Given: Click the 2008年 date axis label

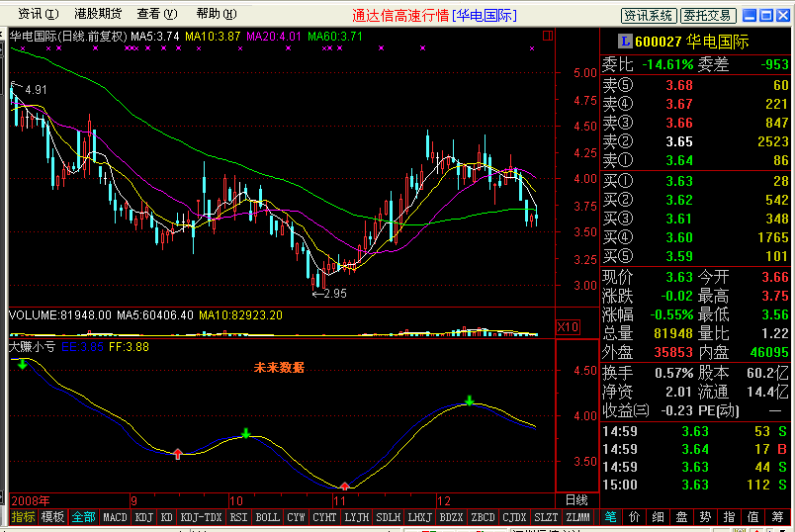Looking at the screenshot, I should (31, 501).
